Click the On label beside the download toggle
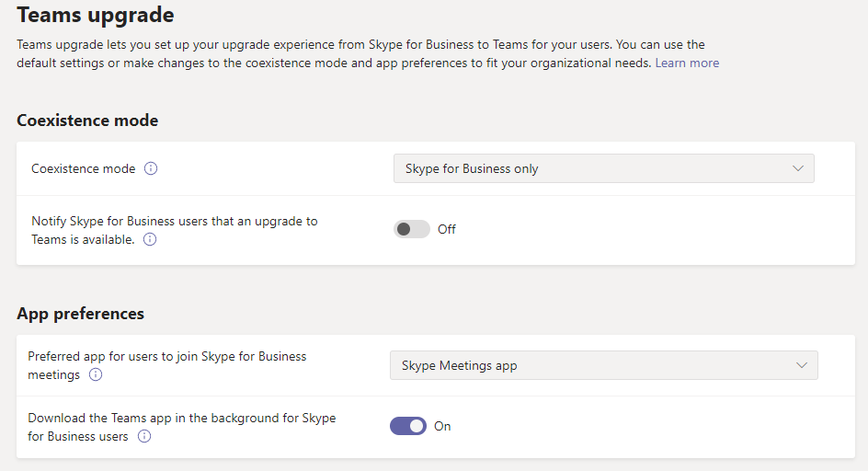This screenshot has height=471, width=868. point(442,426)
